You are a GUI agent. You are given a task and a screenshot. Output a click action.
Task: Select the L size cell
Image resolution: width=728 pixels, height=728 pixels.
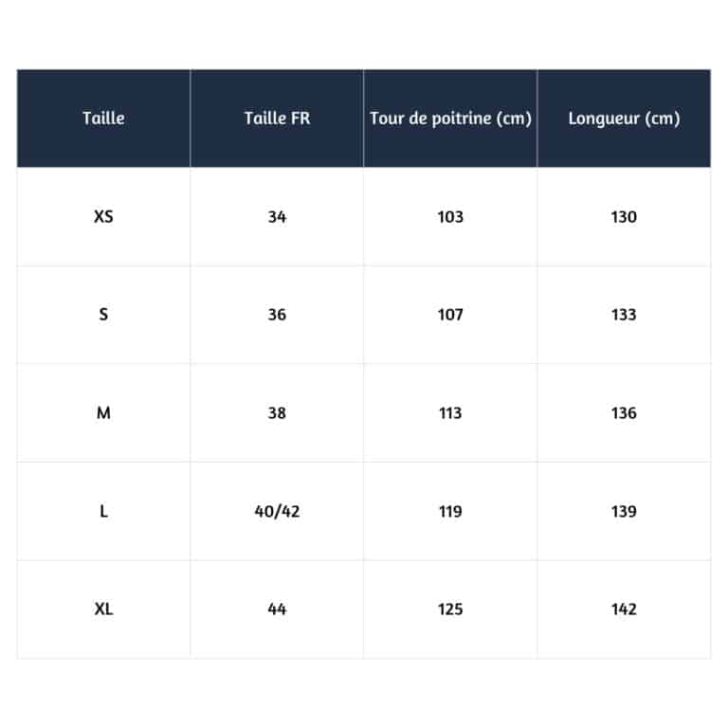pyautogui.click(x=103, y=512)
